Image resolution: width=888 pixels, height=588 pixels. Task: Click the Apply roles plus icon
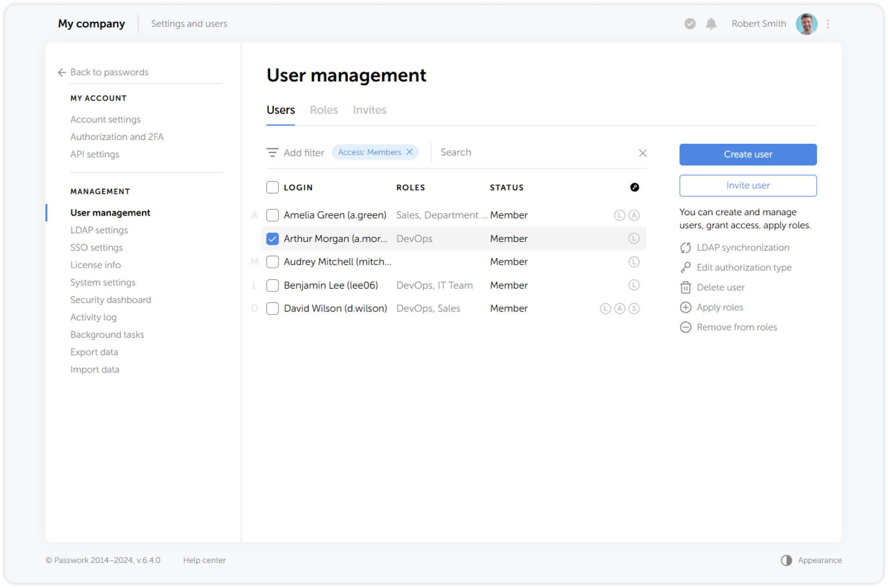point(685,307)
